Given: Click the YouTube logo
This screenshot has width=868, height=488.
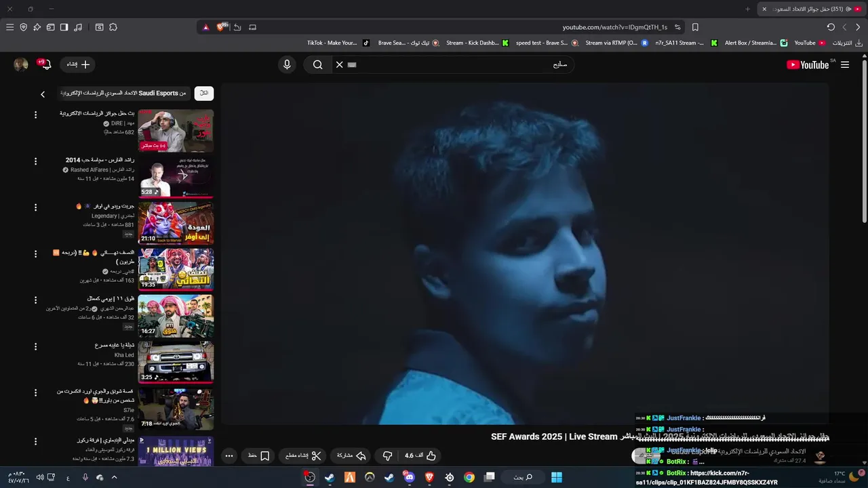Looking at the screenshot, I should [807, 64].
